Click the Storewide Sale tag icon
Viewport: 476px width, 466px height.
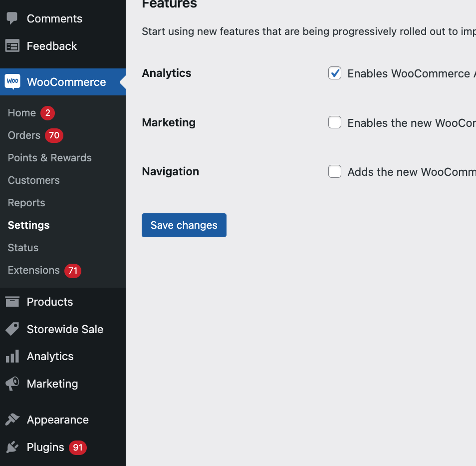pyautogui.click(x=12, y=329)
